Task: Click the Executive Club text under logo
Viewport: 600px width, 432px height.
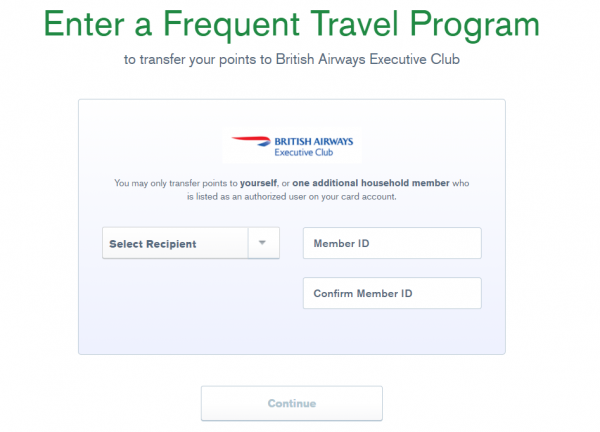Action: tap(313, 155)
